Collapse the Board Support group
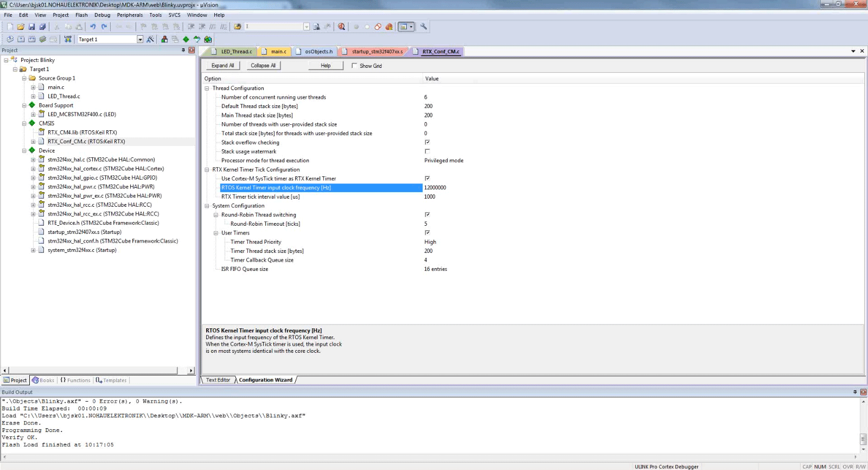Screen dimensions: 868x470 pos(24,105)
